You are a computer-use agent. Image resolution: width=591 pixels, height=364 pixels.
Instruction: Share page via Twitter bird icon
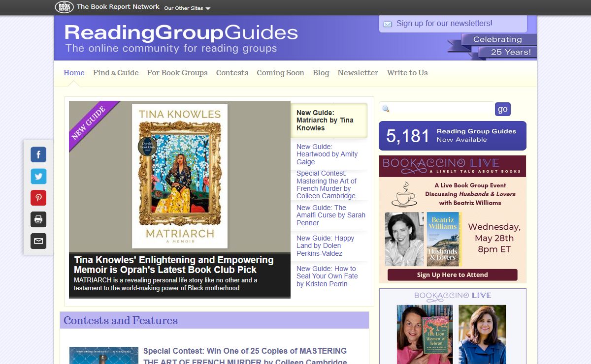coord(38,176)
